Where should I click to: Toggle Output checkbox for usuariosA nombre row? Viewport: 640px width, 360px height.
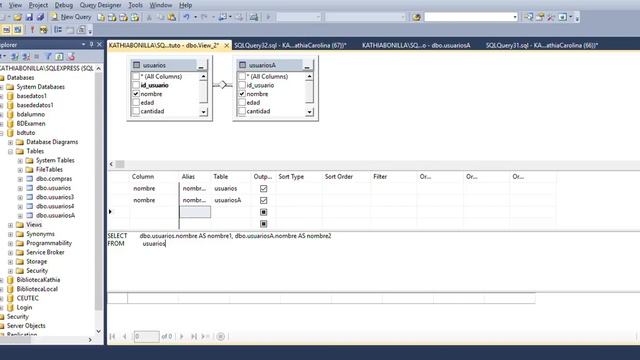tap(263, 200)
